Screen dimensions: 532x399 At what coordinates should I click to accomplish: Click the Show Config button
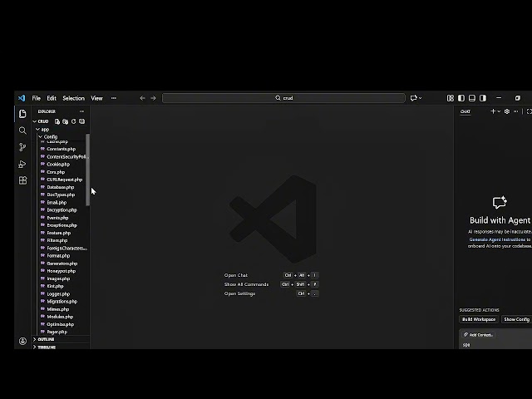tap(517, 319)
